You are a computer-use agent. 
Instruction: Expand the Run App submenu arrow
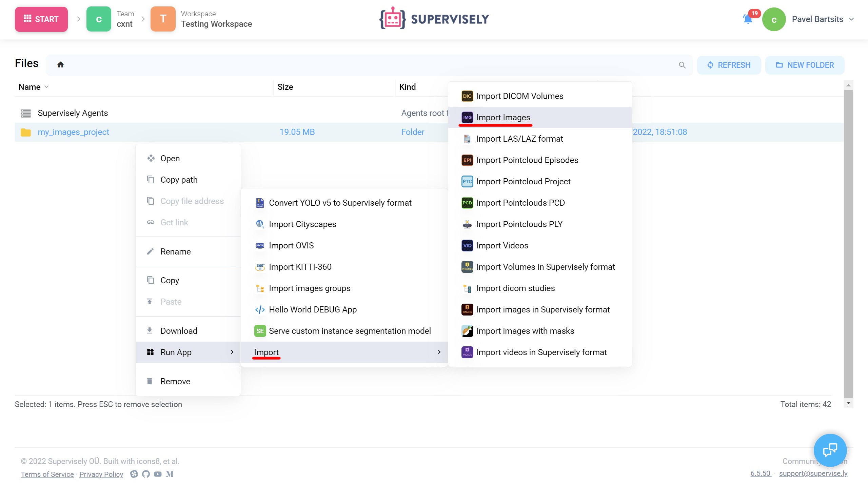232,352
